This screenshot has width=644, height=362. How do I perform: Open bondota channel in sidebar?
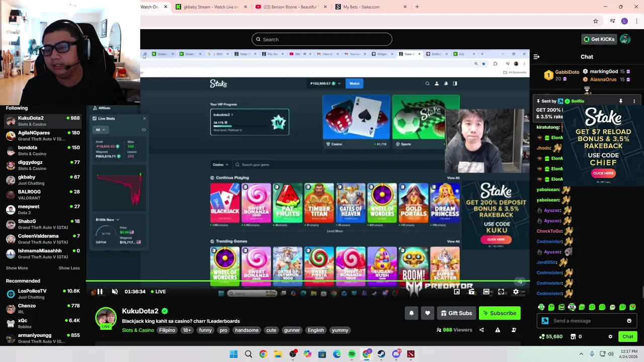(43, 150)
